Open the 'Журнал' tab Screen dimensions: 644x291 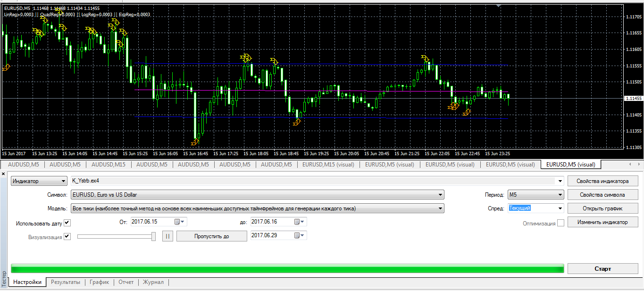[x=153, y=282]
